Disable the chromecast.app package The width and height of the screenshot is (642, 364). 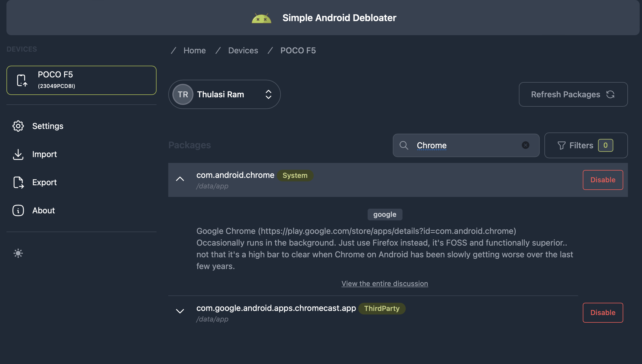point(603,313)
